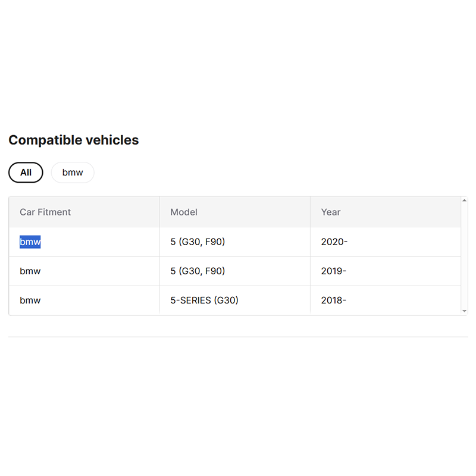Viewport: 476px width, 476px height.
Task: Click model "5 (G30, F90)" in 2020- row
Action: point(198,242)
